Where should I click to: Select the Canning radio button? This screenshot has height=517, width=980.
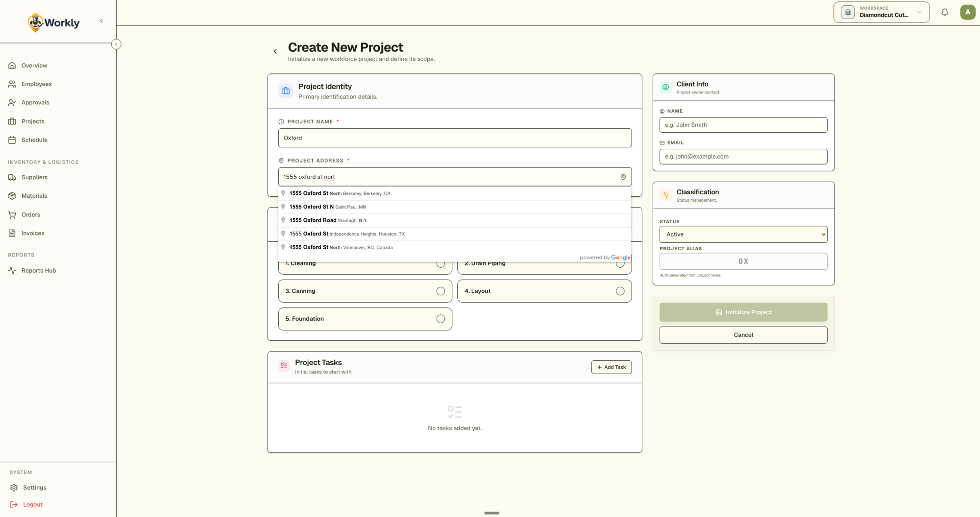pos(441,291)
